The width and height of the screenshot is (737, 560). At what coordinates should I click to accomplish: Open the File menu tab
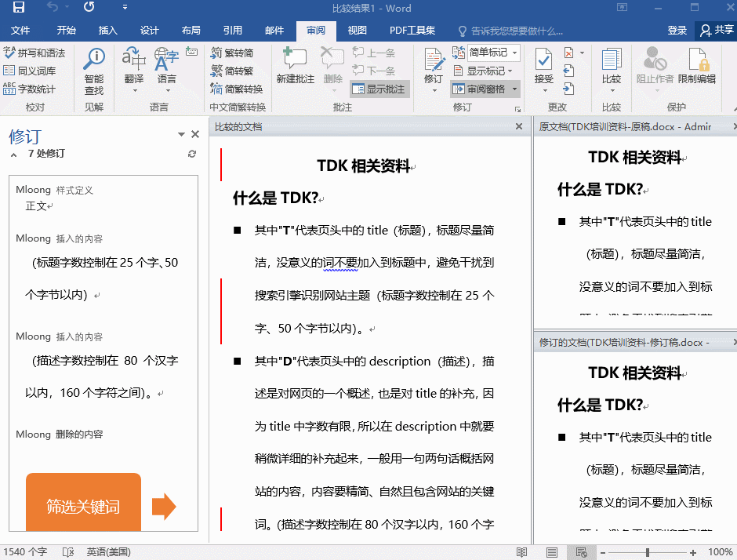click(x=20, y=31)
